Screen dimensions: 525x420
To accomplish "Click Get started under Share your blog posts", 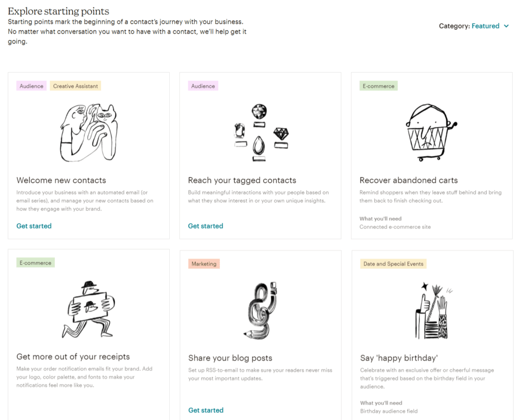I will click(x=206, y=410).
